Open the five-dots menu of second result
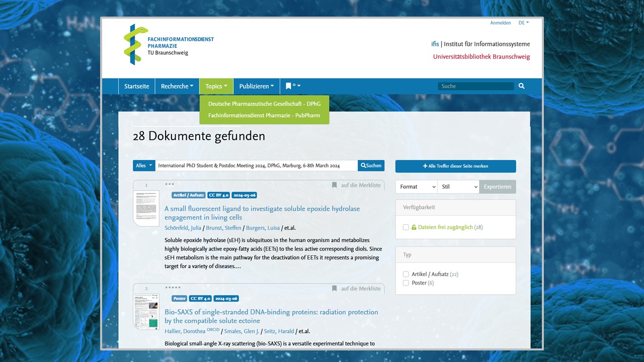The height and width of the screenshot is (362, 644). [173, 288]
